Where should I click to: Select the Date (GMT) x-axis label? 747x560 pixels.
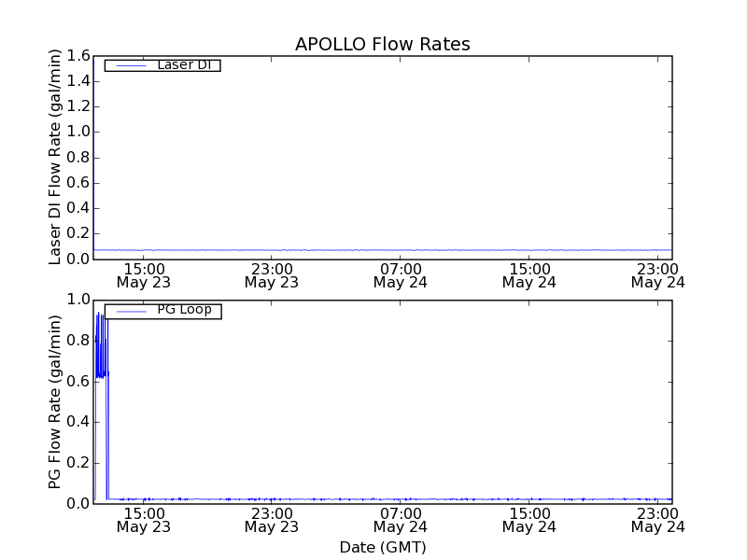[x=382, y=547]
